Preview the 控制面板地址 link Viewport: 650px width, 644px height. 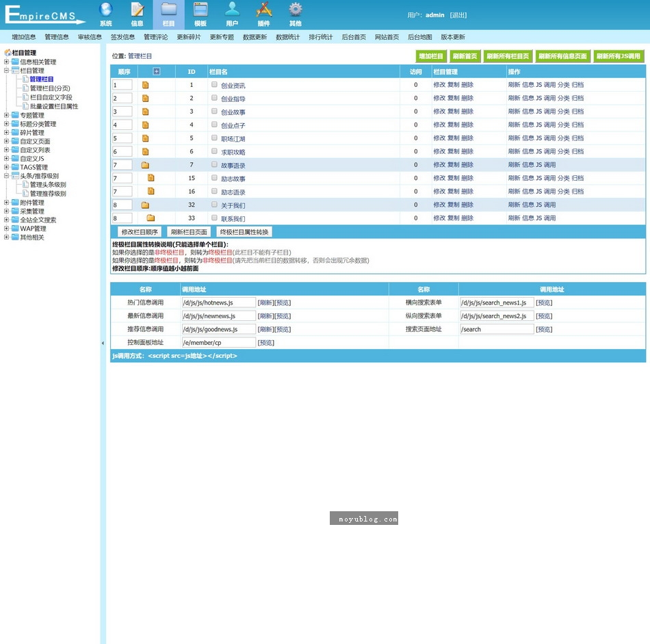pyautogui.click(x=266, y=342)
